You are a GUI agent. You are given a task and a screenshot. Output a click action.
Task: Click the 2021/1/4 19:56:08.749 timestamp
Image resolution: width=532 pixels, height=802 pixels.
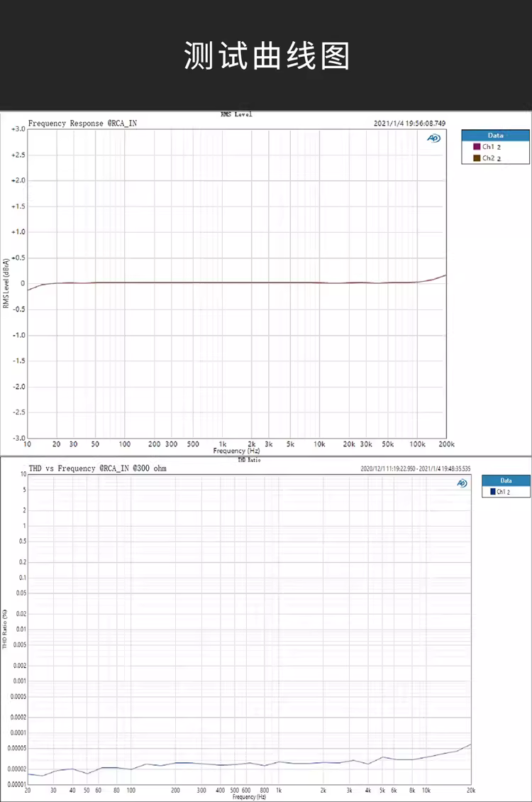pos(409,123)
